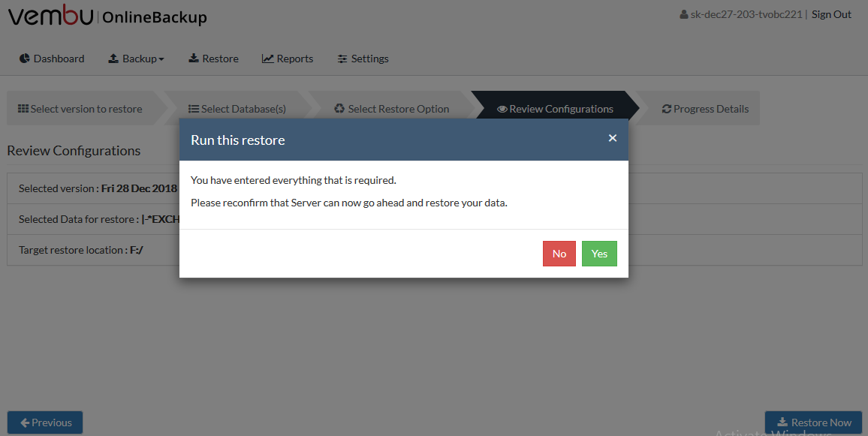The image size is (868, 436).
Task: Click the user icon beside account name
Action: [x=683, y=14]
